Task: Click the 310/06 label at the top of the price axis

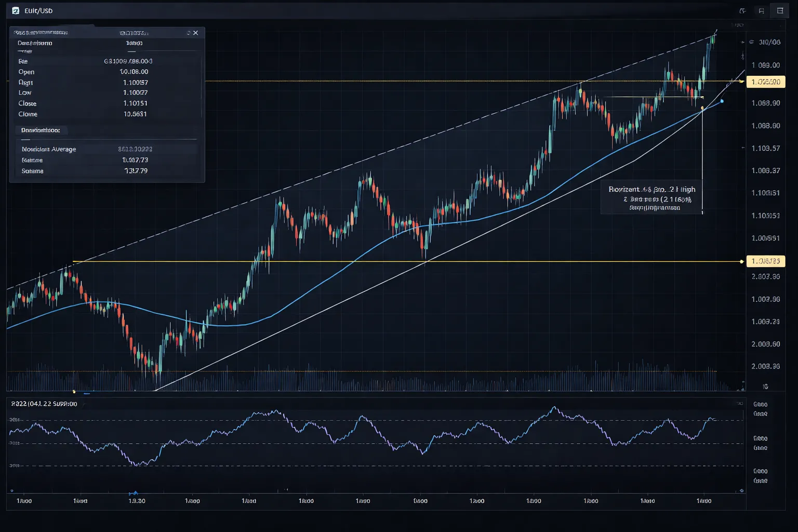Action: pos(769,42)
